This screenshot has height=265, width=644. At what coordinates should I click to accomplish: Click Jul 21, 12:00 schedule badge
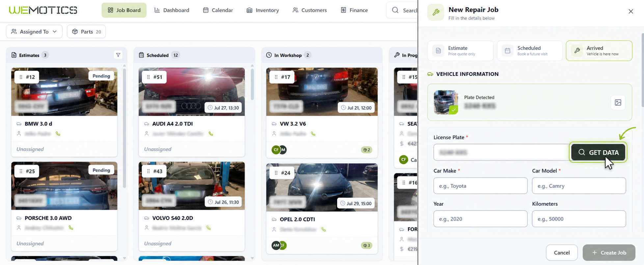(x=356, y=108)
